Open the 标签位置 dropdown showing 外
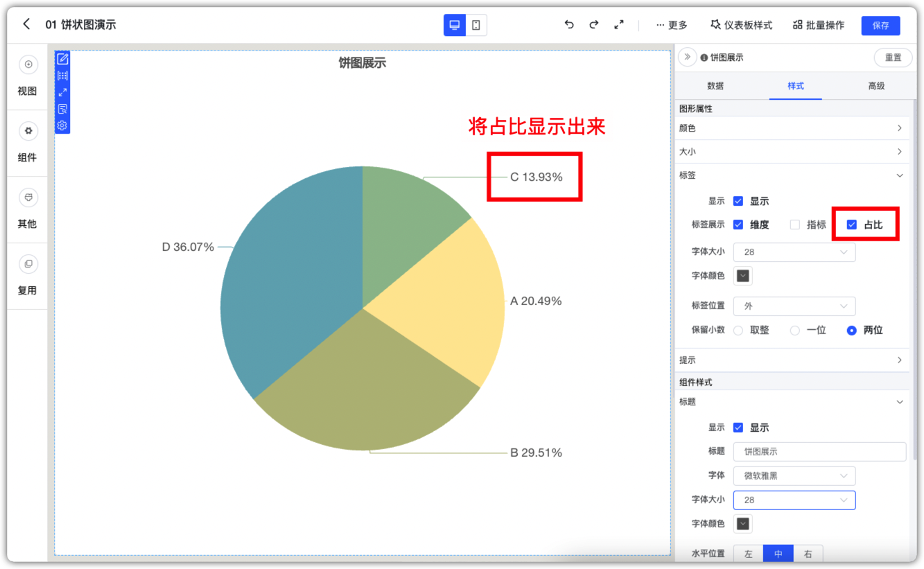Screen dimensions: 924x569 click(794, 306)
